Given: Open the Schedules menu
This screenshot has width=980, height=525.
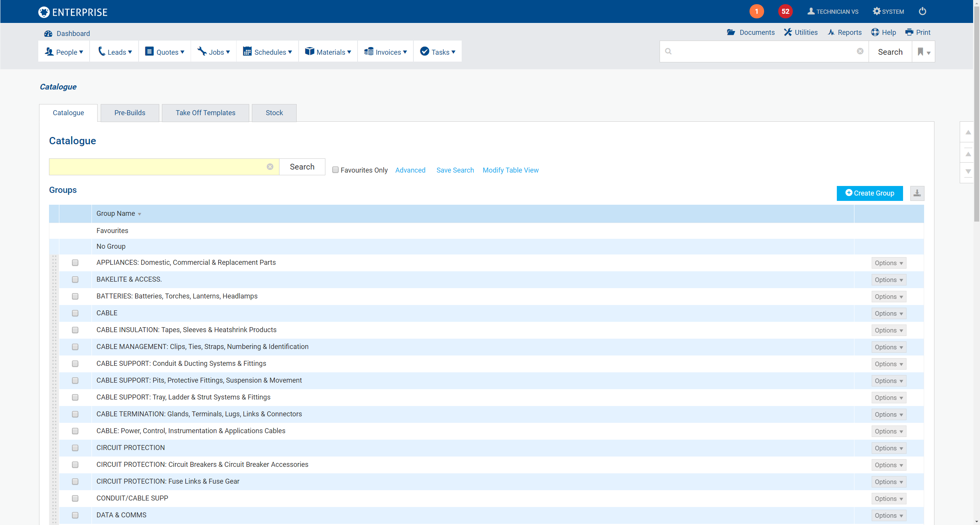Looking at the screenshot, I should tap(269, 52).
